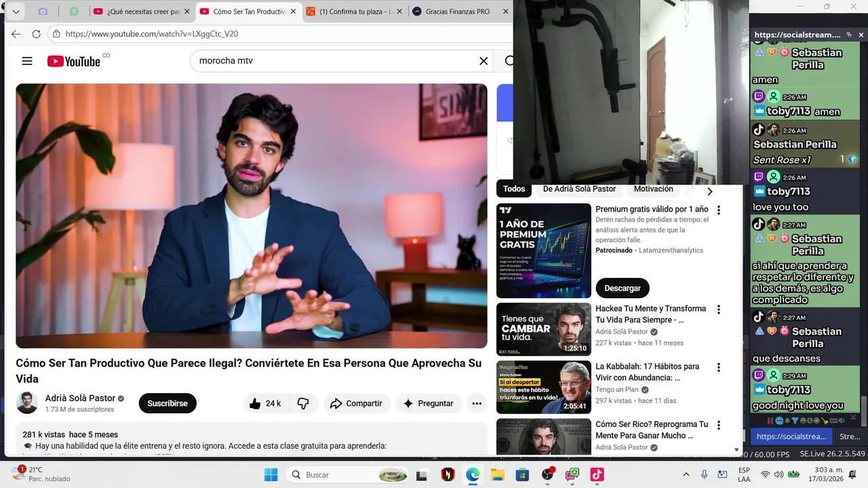
Task: Open File Explorer from the taskbar
Action: point(498,474)
